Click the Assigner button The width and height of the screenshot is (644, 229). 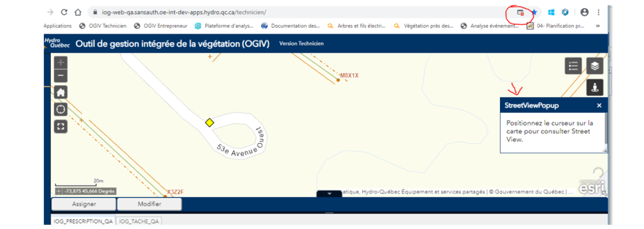tap(83, 204)
